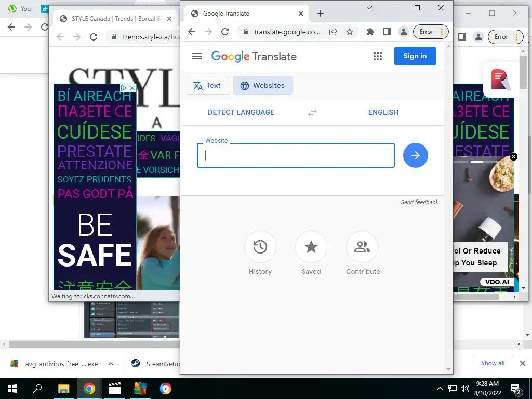Click the BE SAFE advertisement banner

point(95,187)
